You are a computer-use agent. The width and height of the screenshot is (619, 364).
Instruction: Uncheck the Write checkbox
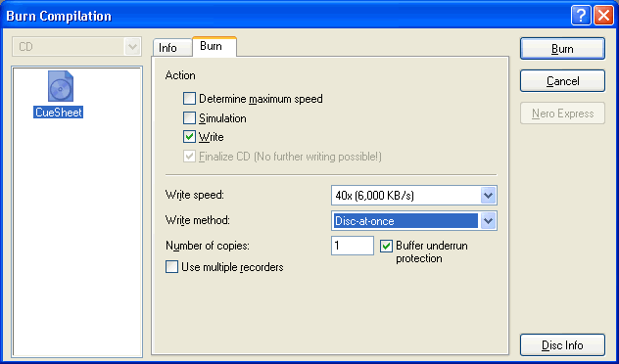(189, 137)
